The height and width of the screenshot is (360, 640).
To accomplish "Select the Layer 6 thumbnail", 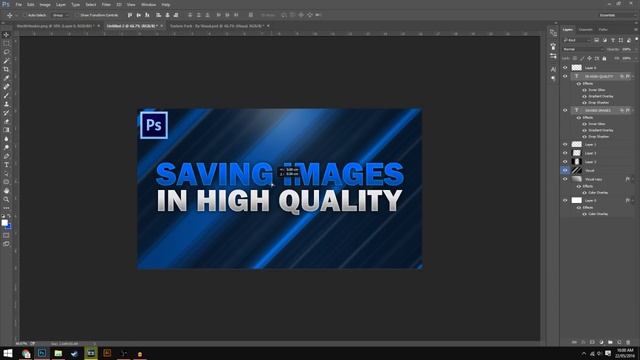I will (x=576, y=68).
